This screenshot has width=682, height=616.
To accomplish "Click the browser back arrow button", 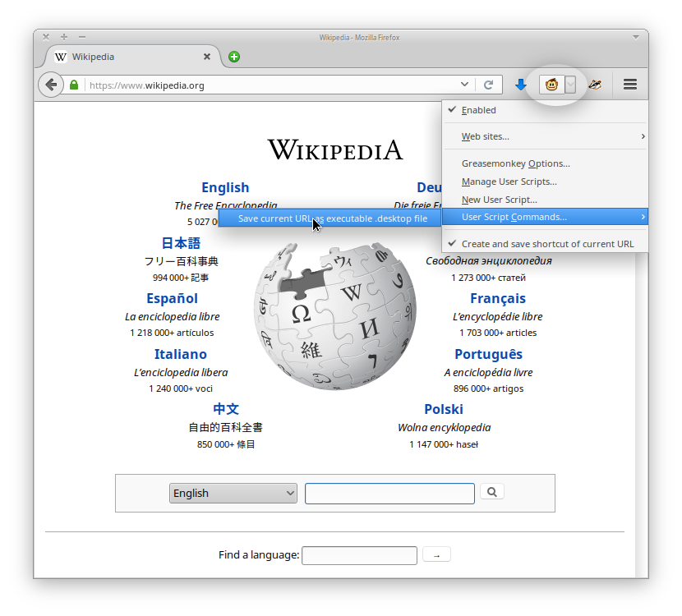I will 51,85.
